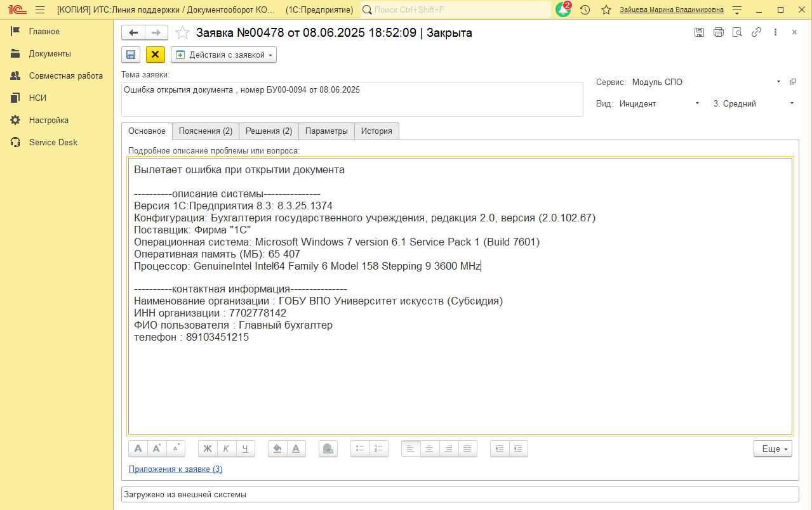This screenshot has width=812, height=510.
Task: Go back with the left arrow button
Action: pos(133,33)
